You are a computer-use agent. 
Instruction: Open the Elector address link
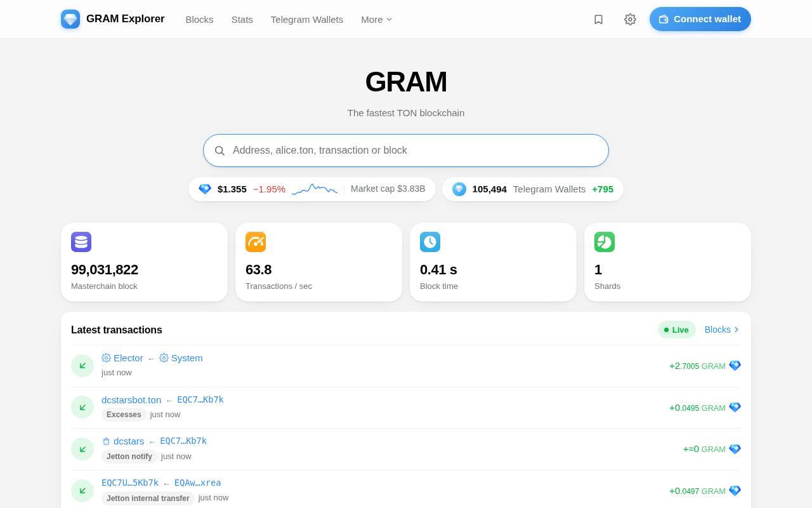[122, 358]
